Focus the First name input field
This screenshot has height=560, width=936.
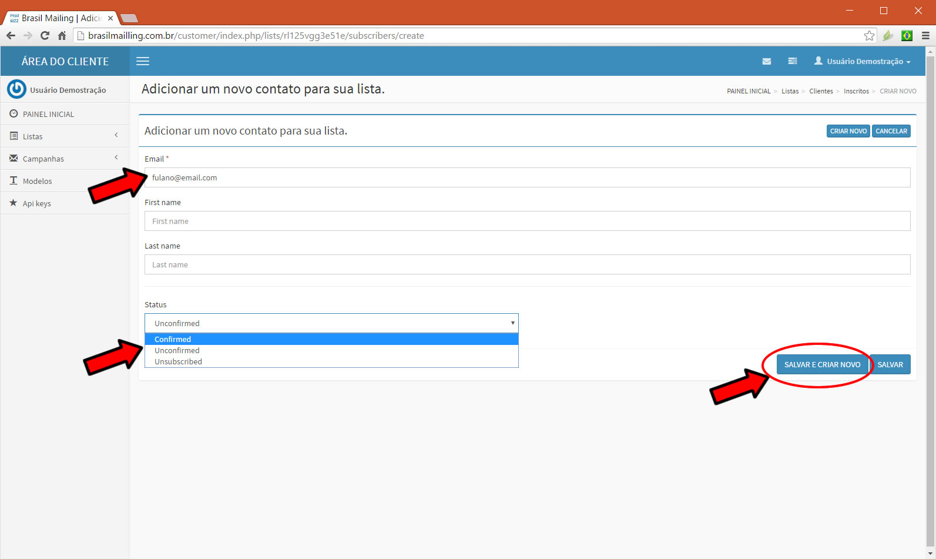[x=527, y=221]
